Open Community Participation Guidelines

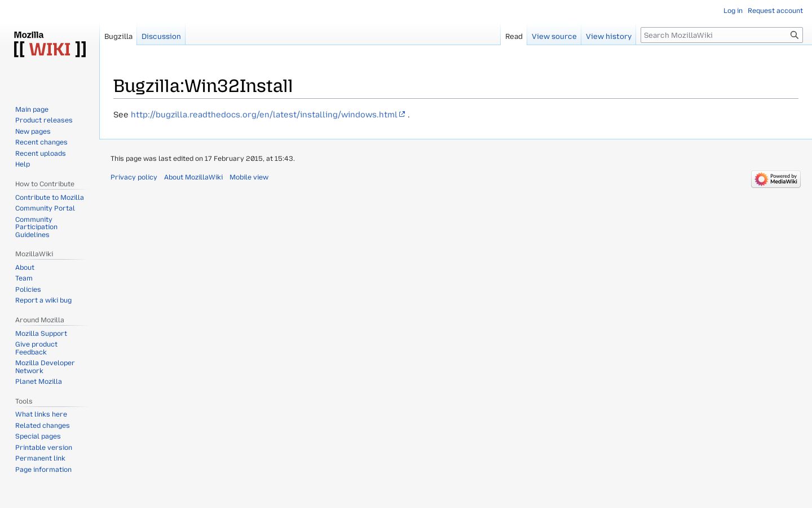36,227
